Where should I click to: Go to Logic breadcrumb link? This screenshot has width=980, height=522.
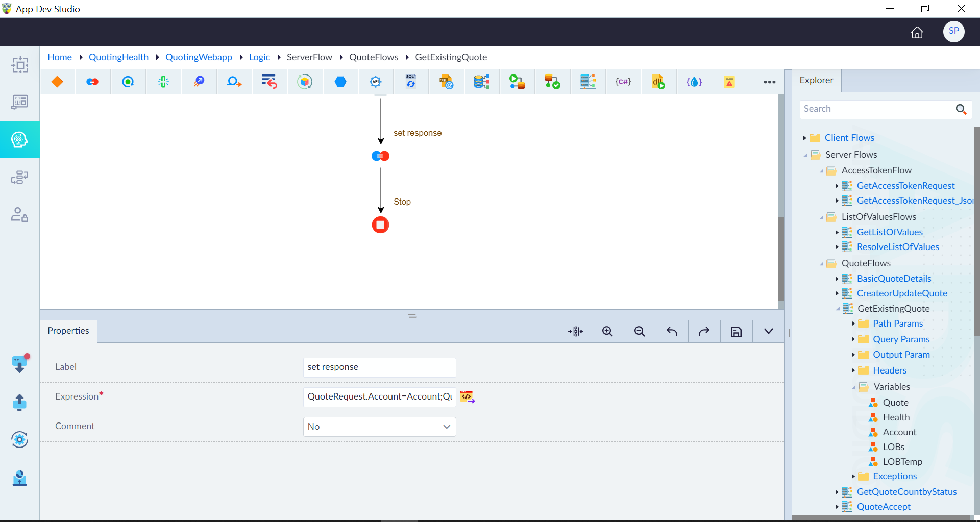(x=259, y=57)
